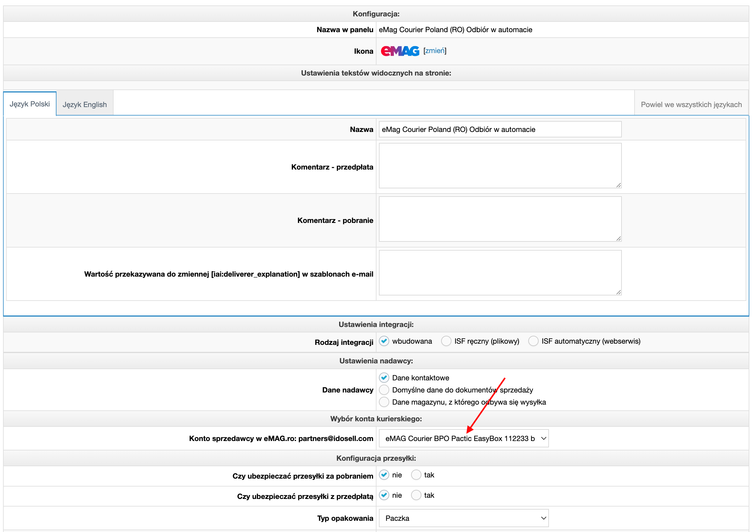
Task: Select nie for insuring prepaid shipments
Action: [x=384, y=495]
